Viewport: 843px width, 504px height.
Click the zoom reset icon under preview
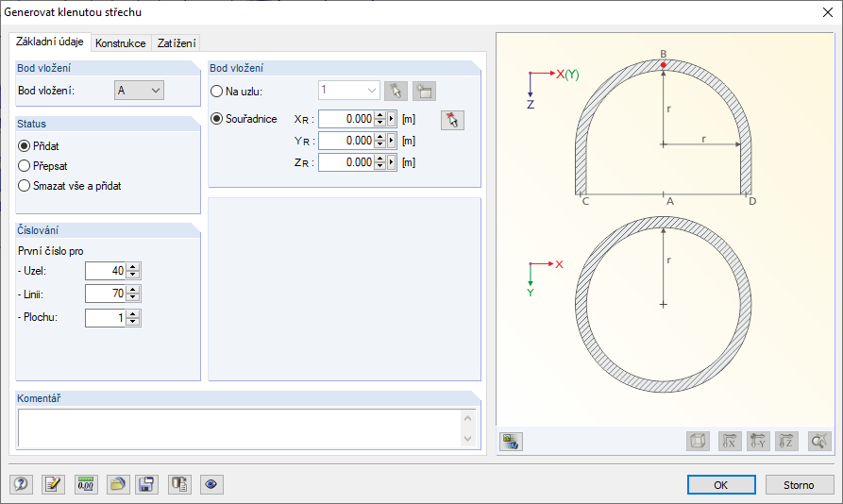coord(819,442)
